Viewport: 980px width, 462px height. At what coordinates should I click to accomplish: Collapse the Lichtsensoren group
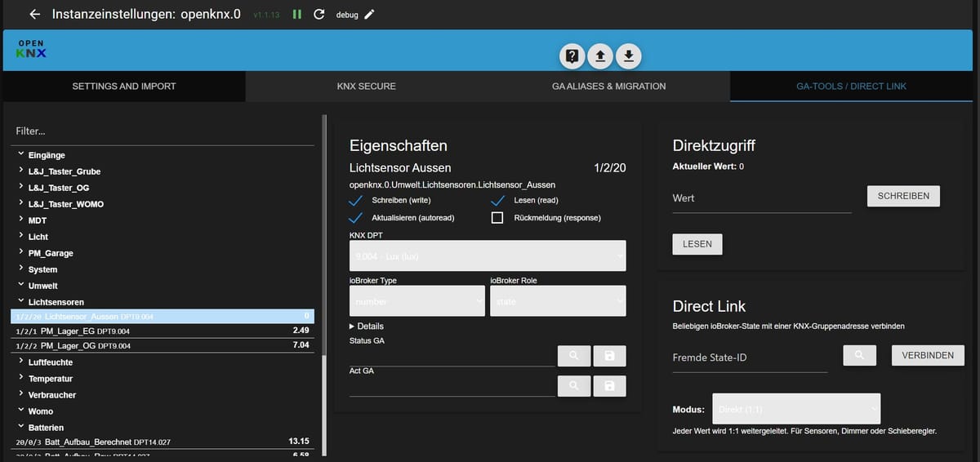pos(21,302)
